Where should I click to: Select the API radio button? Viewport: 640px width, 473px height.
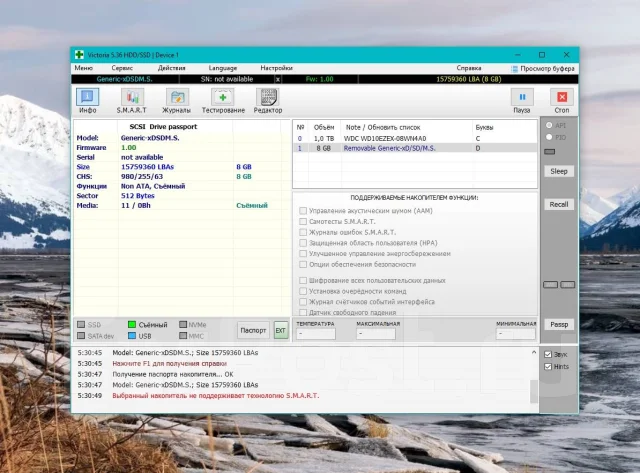pos(549,125)
